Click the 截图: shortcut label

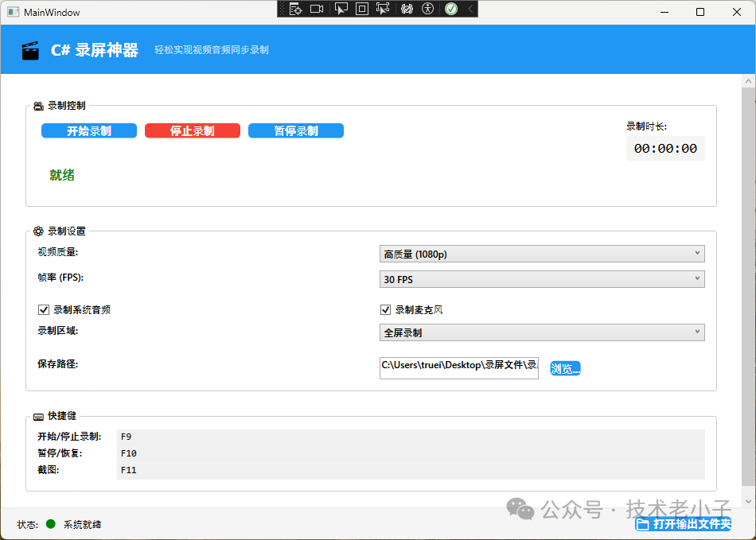(49, 470)
